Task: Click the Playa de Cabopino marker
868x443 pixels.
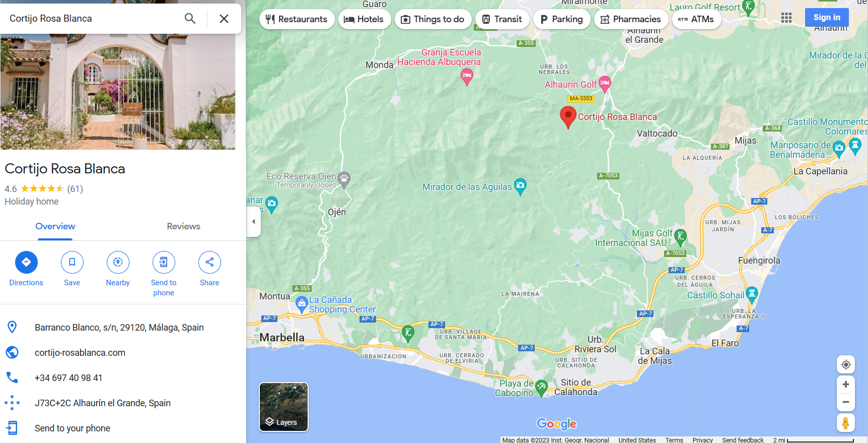Action: (541, 388)
